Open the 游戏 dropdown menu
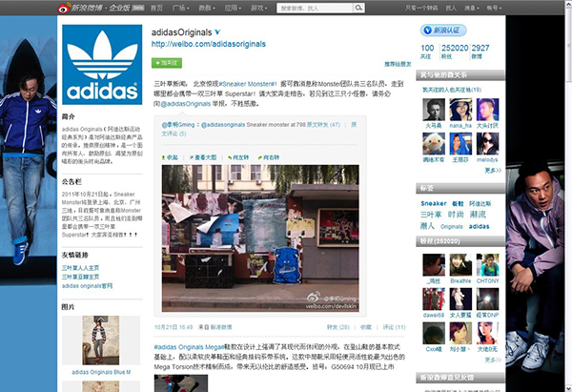The height and width of the screenshot is (392, 572). tap(258, 8)
